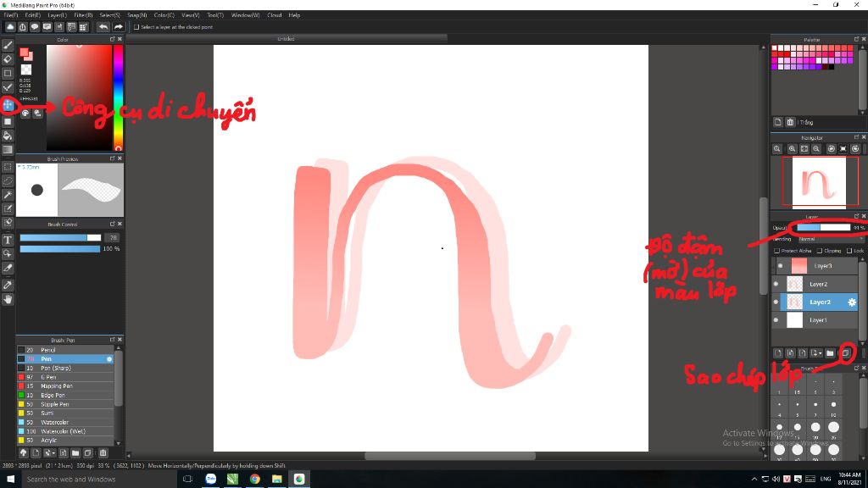The width and height of the screenshot is (868, 488).
Task: Enable the Clipping checkbox in the Layer panel
Action: click(x=821, y=250)
